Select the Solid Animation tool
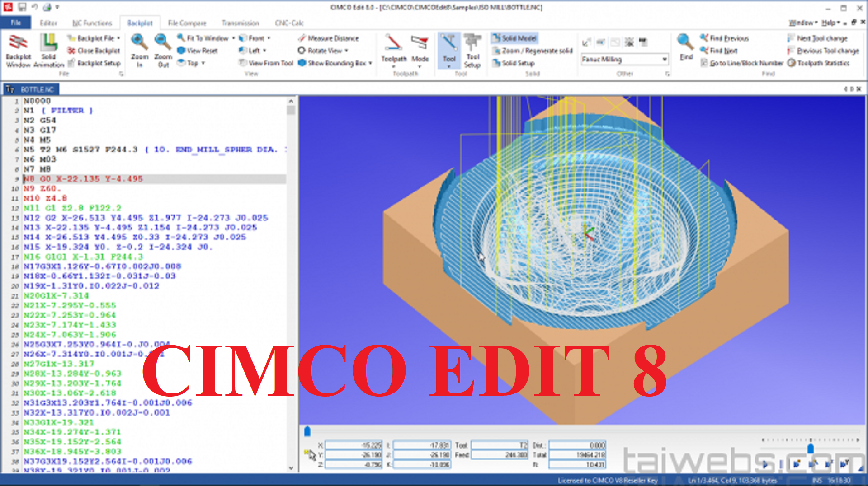 click(x=48, y=50)
